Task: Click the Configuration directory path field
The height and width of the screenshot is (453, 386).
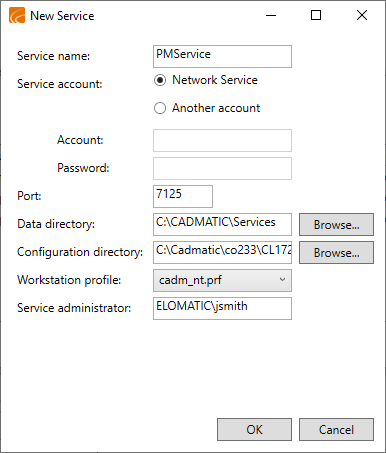Action: tap(222, 252)
